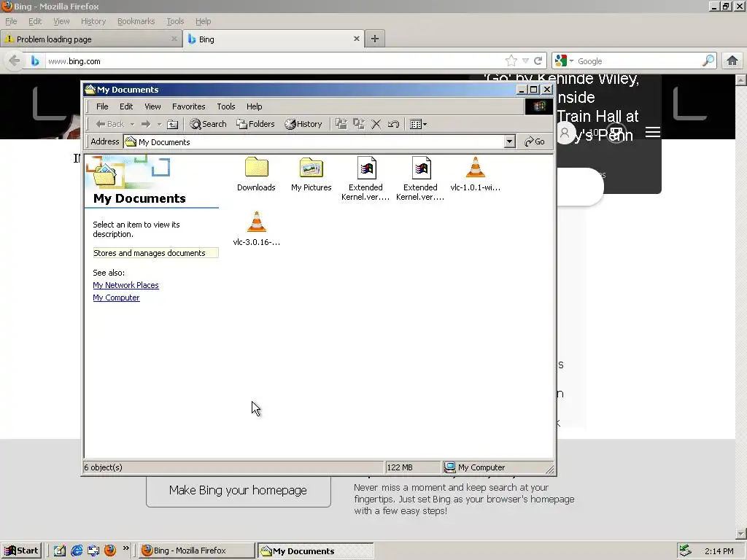Screen dimensions: 747x560
Task: Click the Google search box
Action: pos(638,61)
